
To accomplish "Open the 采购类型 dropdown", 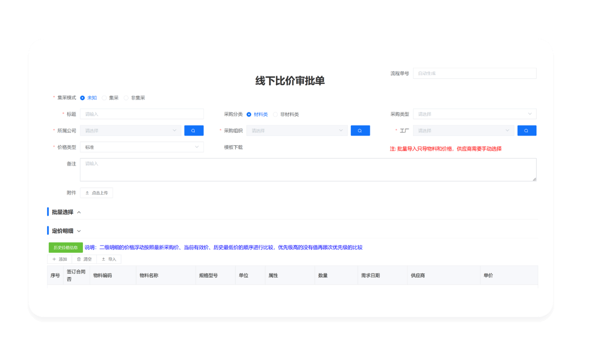I will [474, 113].
